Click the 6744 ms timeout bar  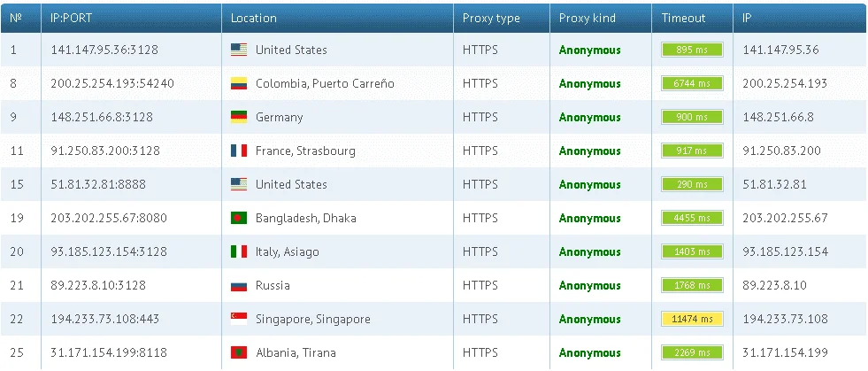692,83
